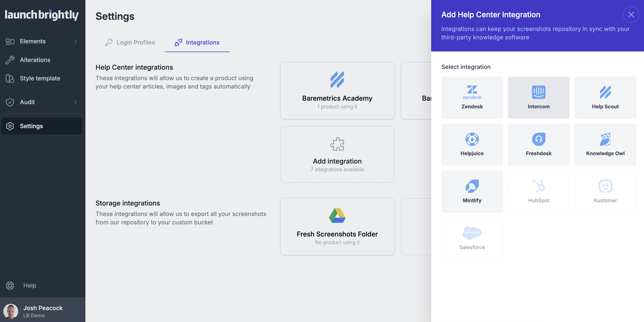This screenshot has height=322, width=644.
Task: Click the '1 product using it' text
Action: 337,106
